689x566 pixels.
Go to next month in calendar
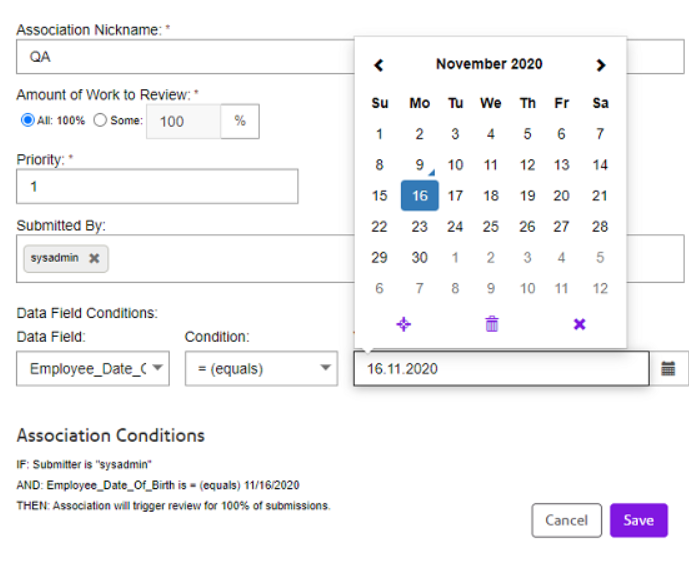pos(601,65)
